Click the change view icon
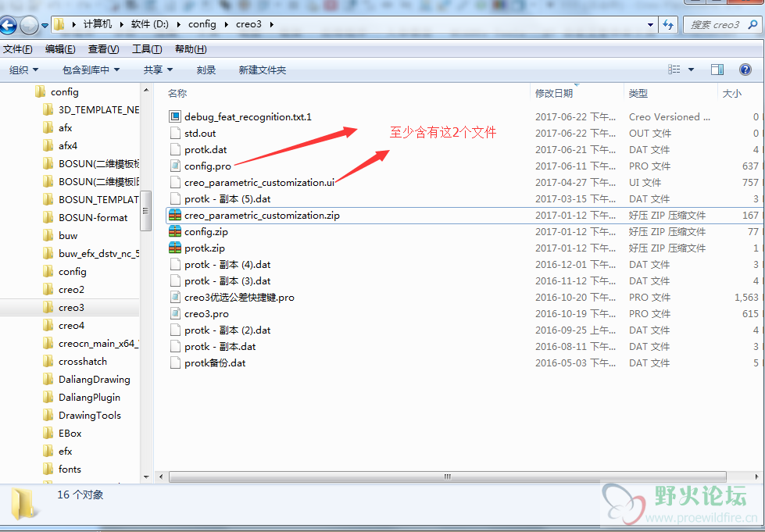Image resolution: width=765 pixels, height=532 pixels. pyautogui.click(x=674, y=70)
